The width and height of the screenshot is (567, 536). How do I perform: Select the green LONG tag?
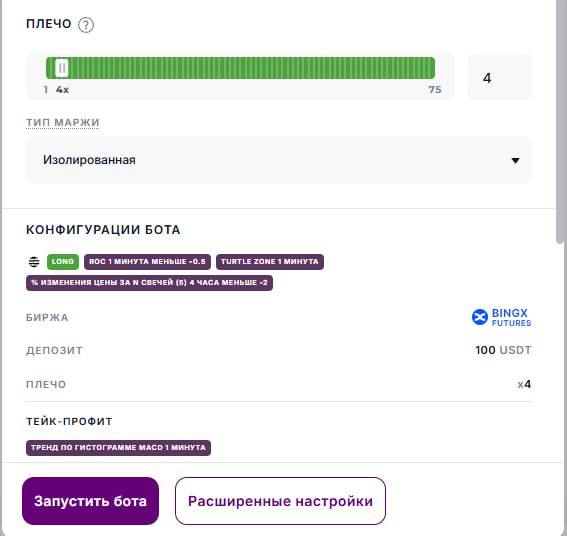pos(63,261)
